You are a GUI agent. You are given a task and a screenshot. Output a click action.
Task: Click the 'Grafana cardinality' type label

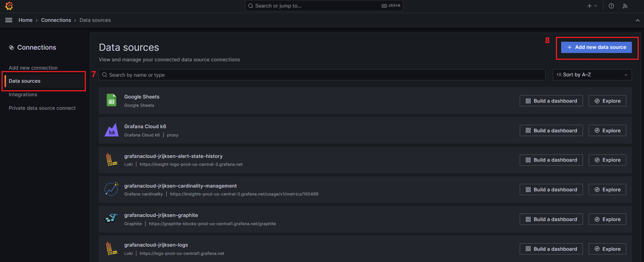click(143, 194)
